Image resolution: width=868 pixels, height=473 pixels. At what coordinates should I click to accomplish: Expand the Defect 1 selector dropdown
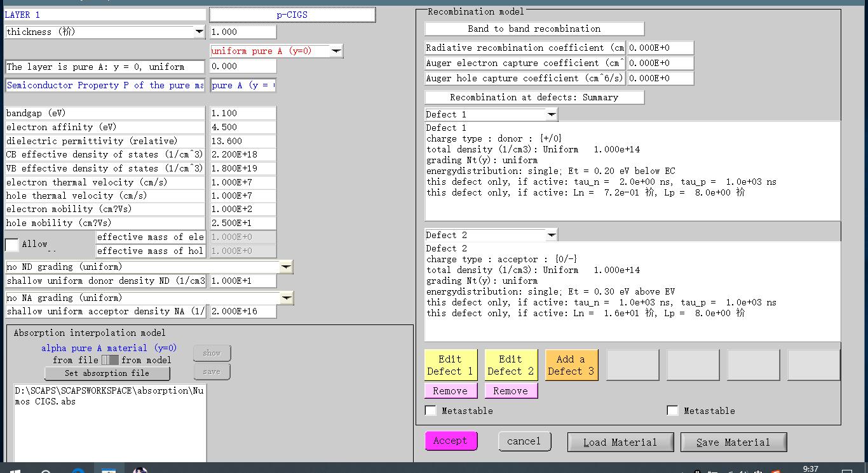[551, 114]
